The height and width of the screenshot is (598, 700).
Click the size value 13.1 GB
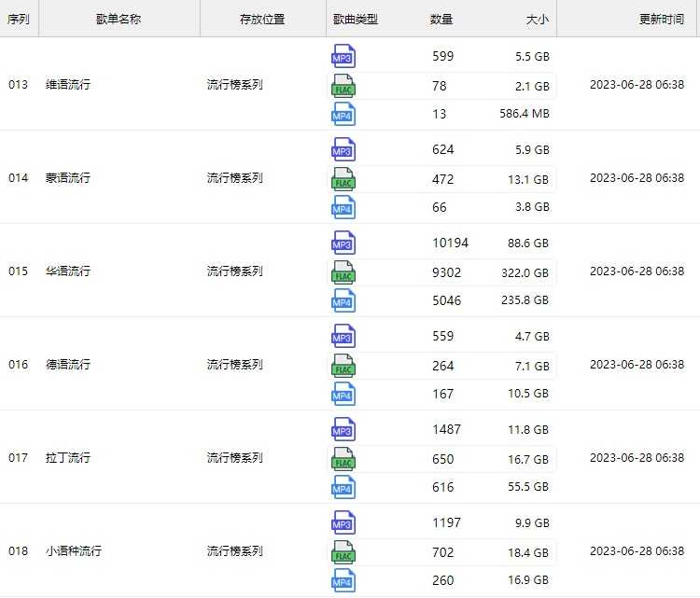528,179
